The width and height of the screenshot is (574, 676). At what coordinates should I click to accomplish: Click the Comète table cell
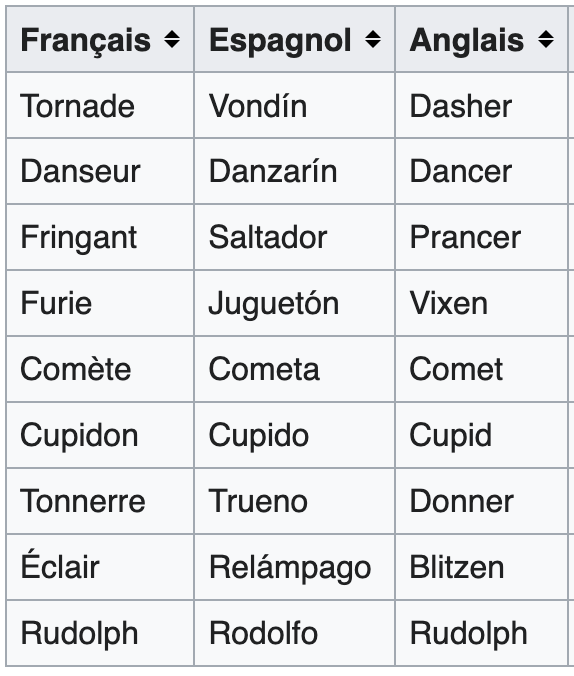(100, 369)
